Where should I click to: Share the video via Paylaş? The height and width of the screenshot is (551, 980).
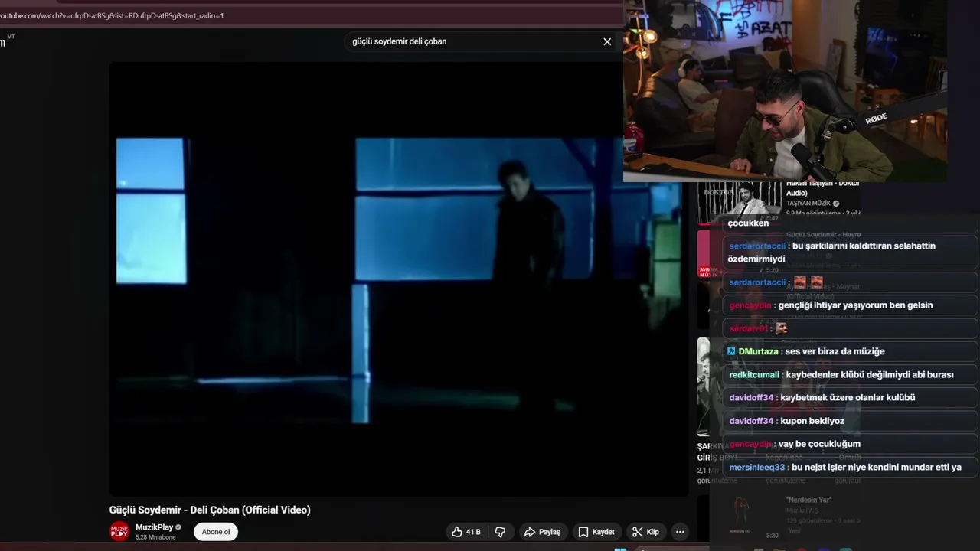tap(542, 532)
